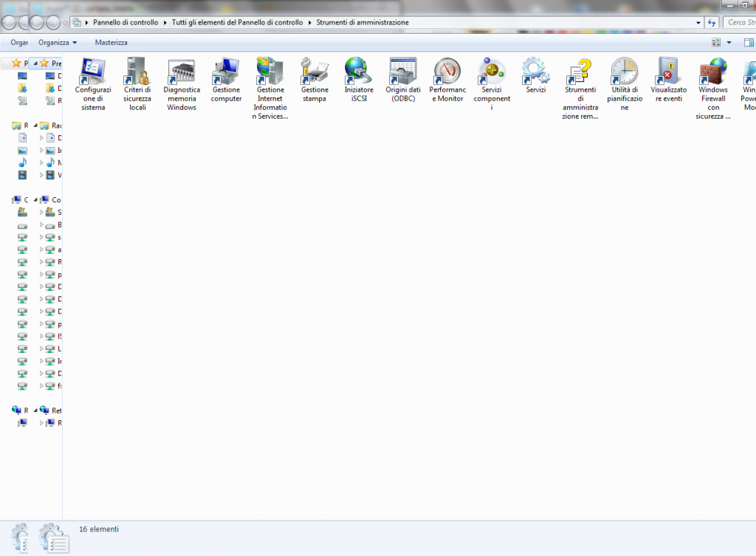
Task: Click the address bar refresh icon
Action: pyautogui.click(x=712, y=22)
